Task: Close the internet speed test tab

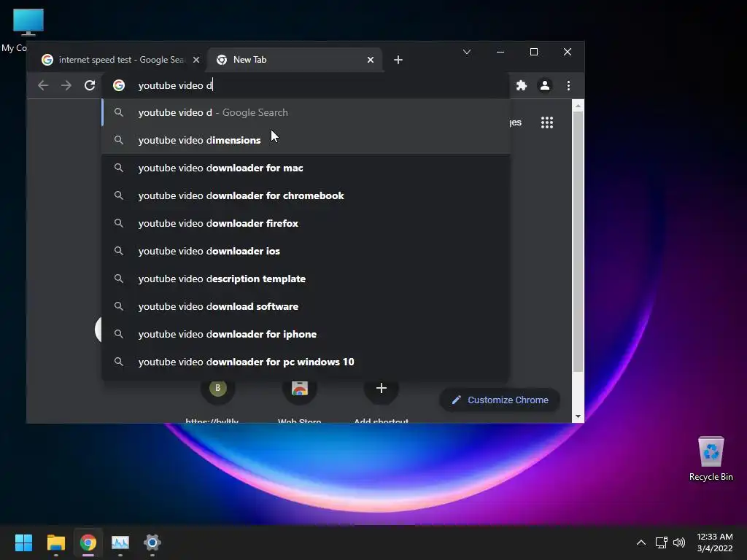Action: (x=196, y=60)
